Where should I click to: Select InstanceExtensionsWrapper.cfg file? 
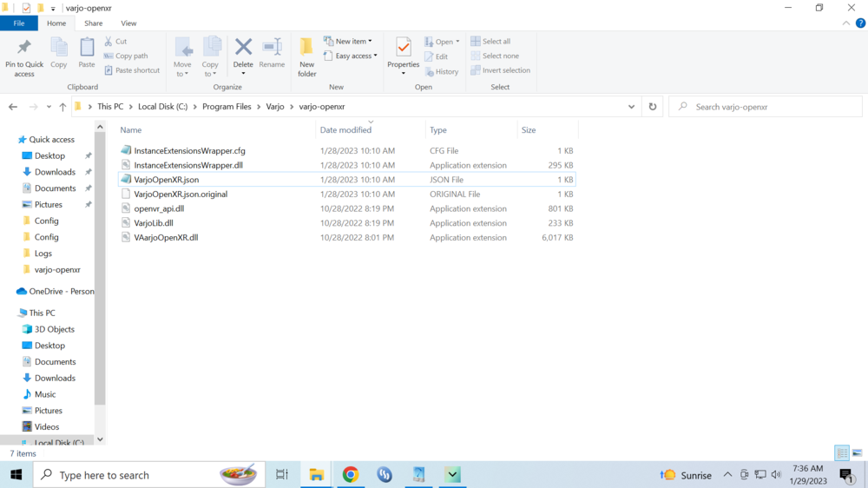click(x=189, y=151)
